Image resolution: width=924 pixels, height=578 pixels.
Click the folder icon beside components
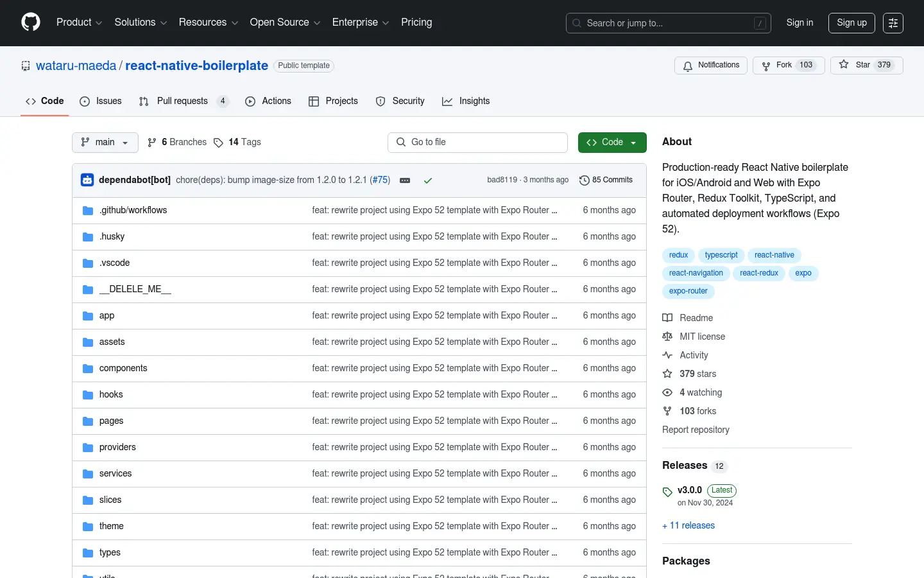click(x=88, y=369)
